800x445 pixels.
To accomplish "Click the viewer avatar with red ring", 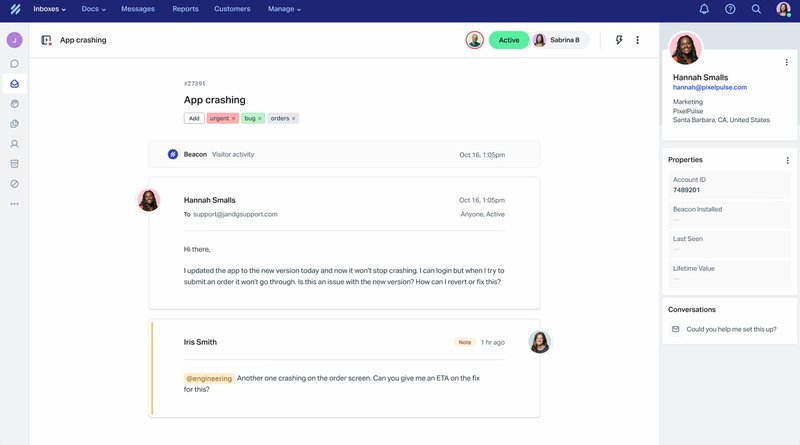I will (474, 40).
